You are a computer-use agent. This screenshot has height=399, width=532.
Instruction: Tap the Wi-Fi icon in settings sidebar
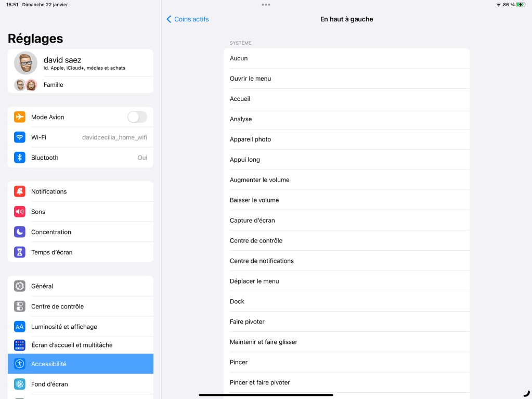[20, 137]
